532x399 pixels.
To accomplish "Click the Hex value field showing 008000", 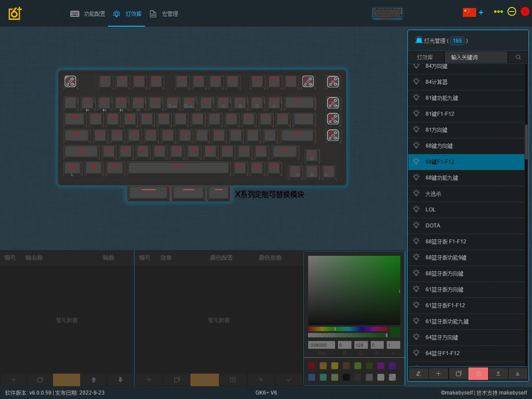I will click(x=321, y=345).
